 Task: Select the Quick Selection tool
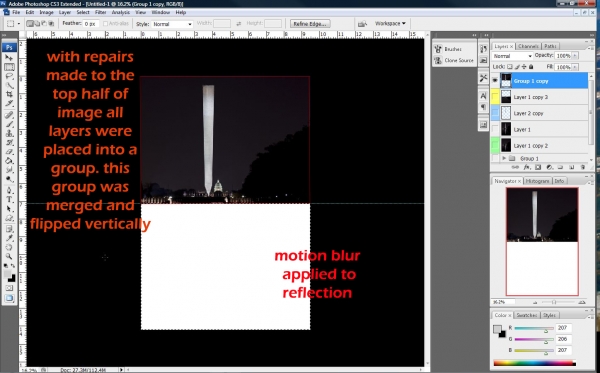tap(9, 85)
